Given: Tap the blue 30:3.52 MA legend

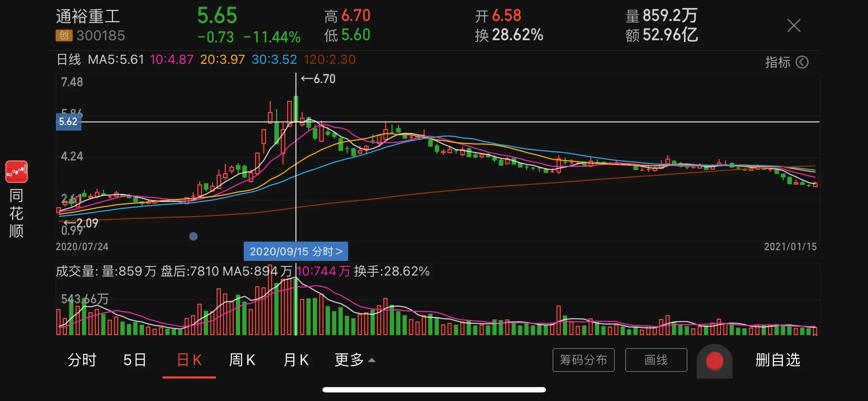Looking at the screenshot, I should [274, 60].
